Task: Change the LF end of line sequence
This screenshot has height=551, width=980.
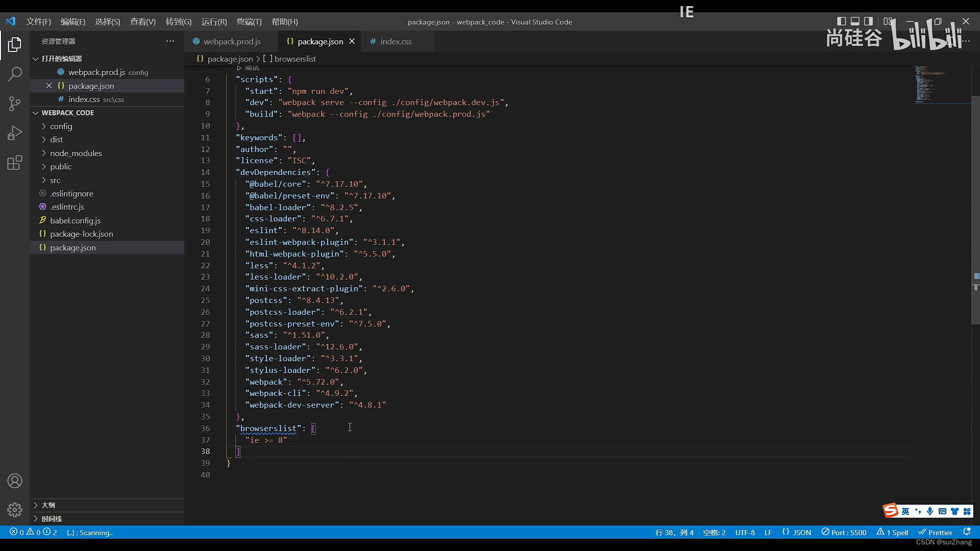Action: click(768, 532)
